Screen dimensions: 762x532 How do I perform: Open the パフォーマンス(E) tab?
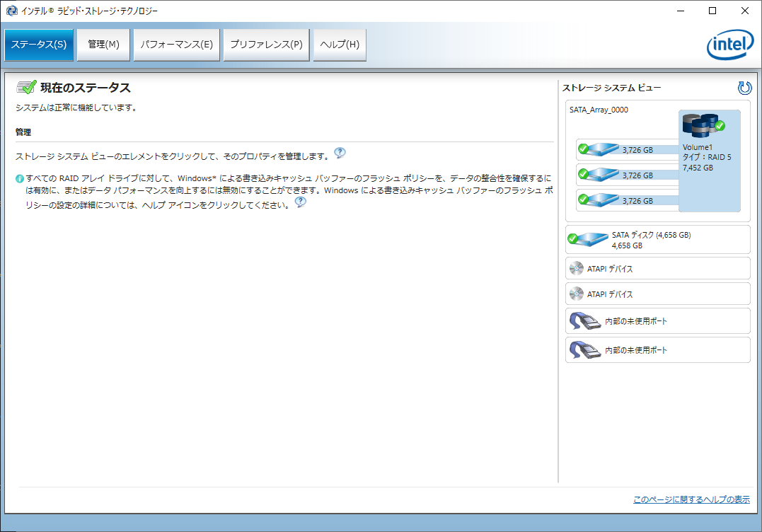pyautogui.click(x=177, y=45)
